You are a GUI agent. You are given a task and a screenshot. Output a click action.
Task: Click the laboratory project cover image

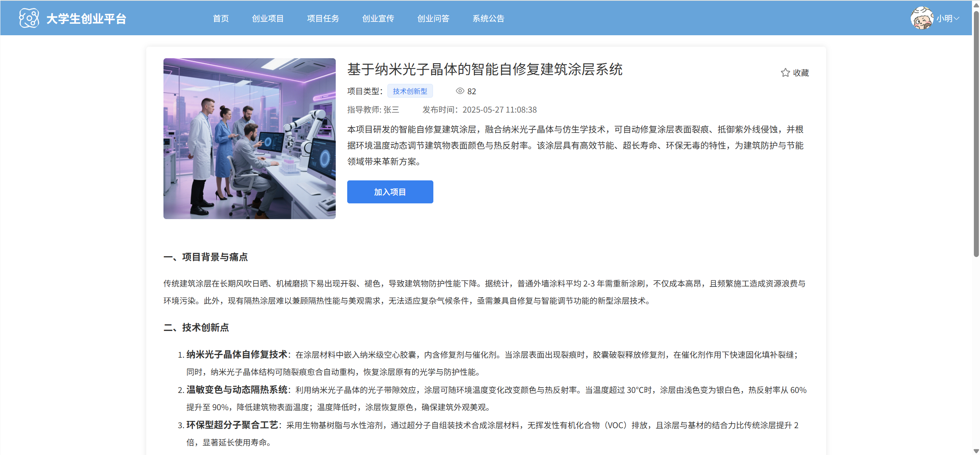pyautogui.click(x=249, y=139)
